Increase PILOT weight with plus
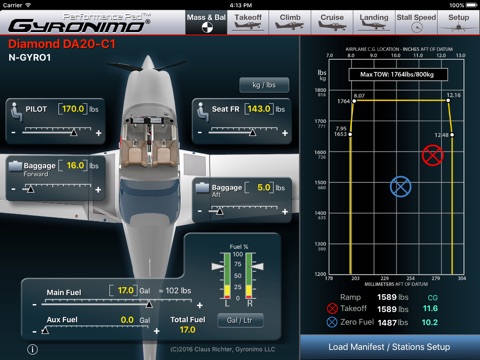The image size is (480, 360). click(98, 133)
